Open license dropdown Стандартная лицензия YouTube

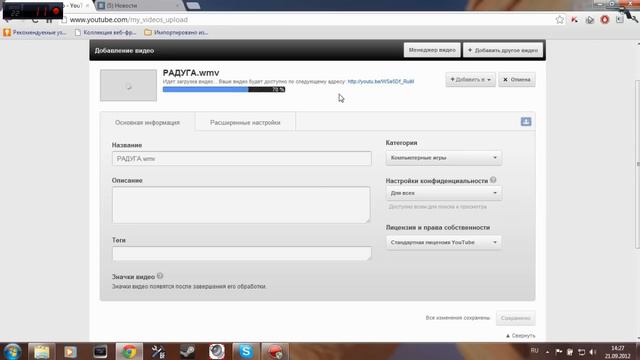(444, 242)
